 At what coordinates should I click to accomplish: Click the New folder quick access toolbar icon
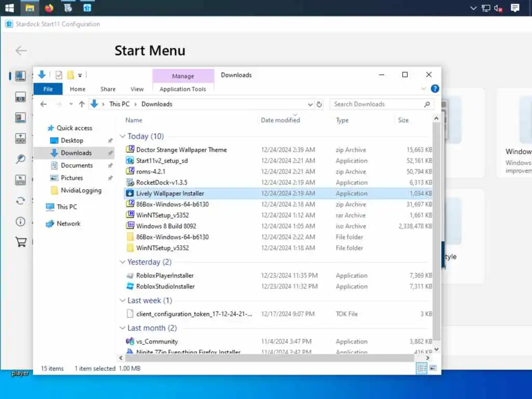70,75
